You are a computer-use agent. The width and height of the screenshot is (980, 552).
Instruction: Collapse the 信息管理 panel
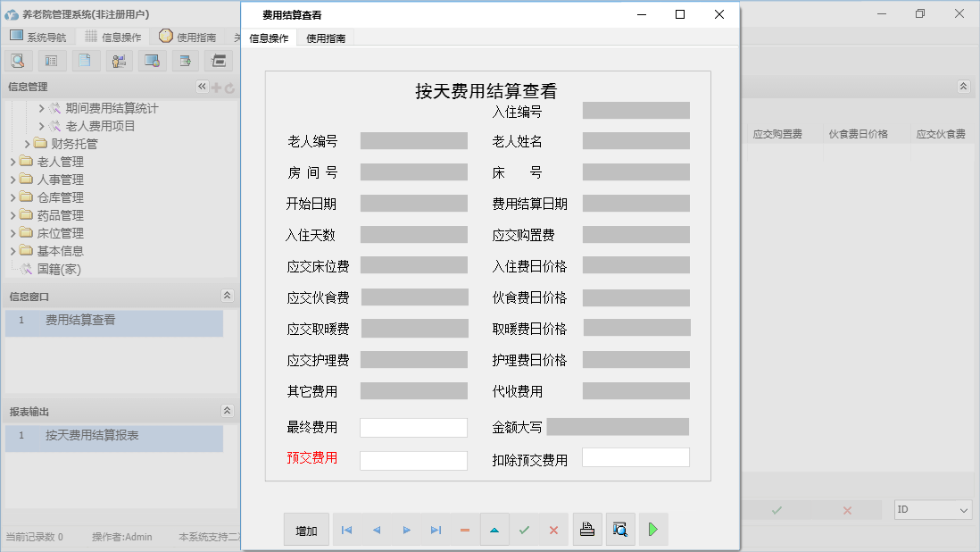[x=201, y=87]
